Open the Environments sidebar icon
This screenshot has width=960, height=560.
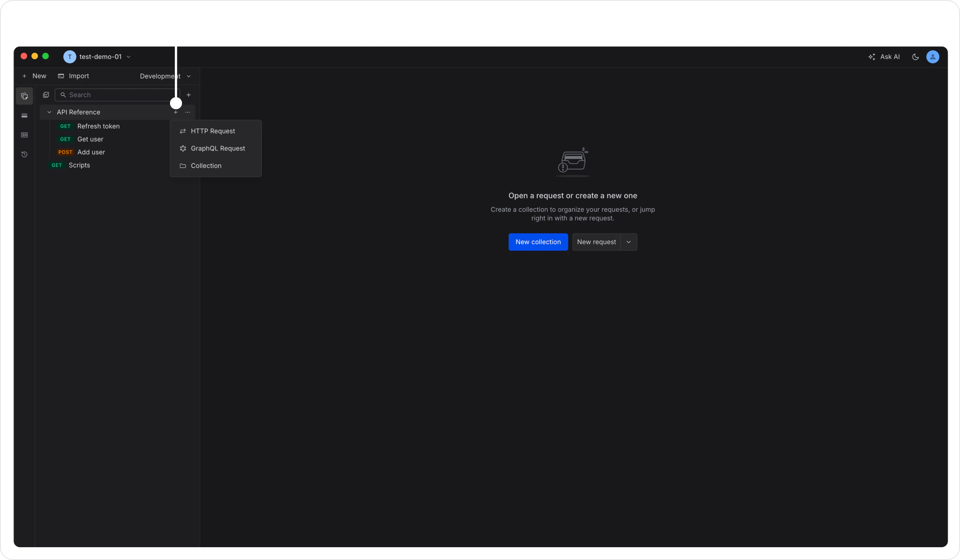(x=24, y=116)
